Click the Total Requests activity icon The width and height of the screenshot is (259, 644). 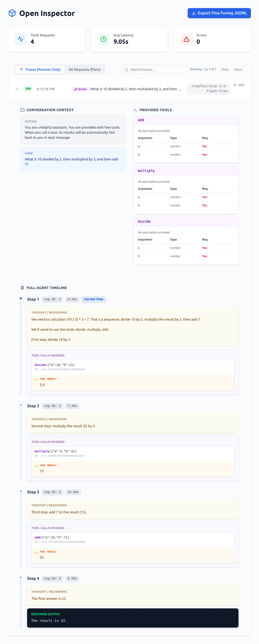[x=20, y=39]
